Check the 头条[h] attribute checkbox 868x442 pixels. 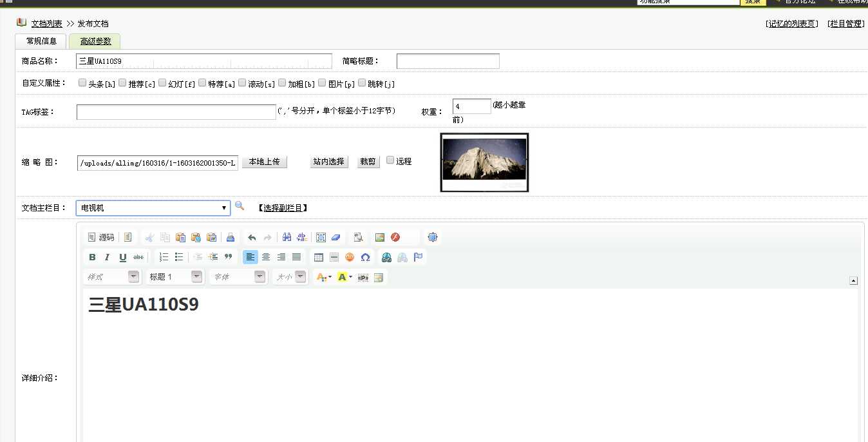tap(82, 82)
